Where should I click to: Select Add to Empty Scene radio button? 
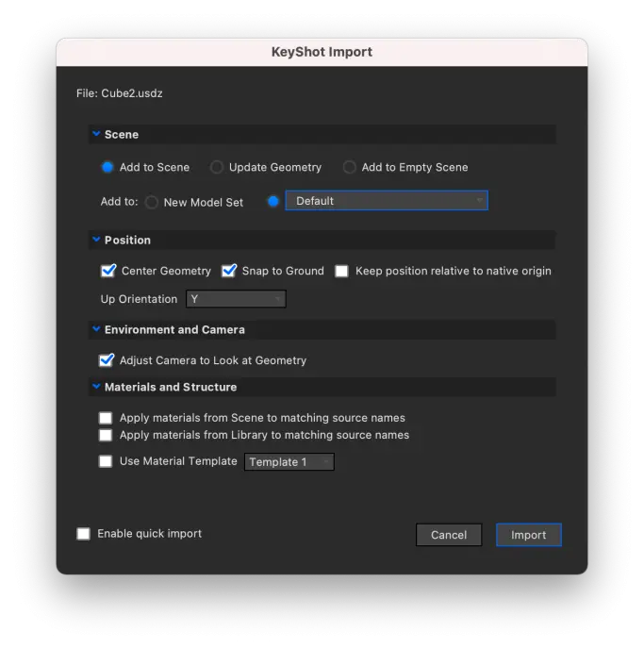349,167
